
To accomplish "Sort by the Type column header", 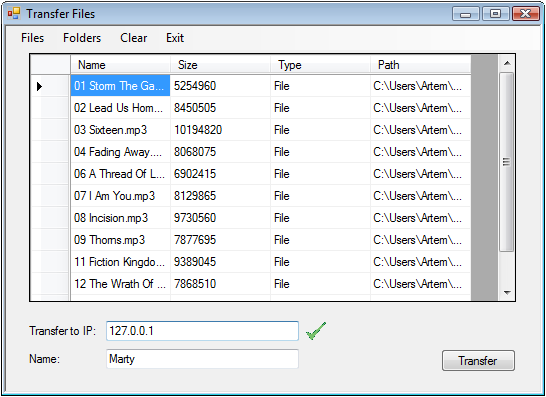I will pyautogui.click(x=320, y=65).
